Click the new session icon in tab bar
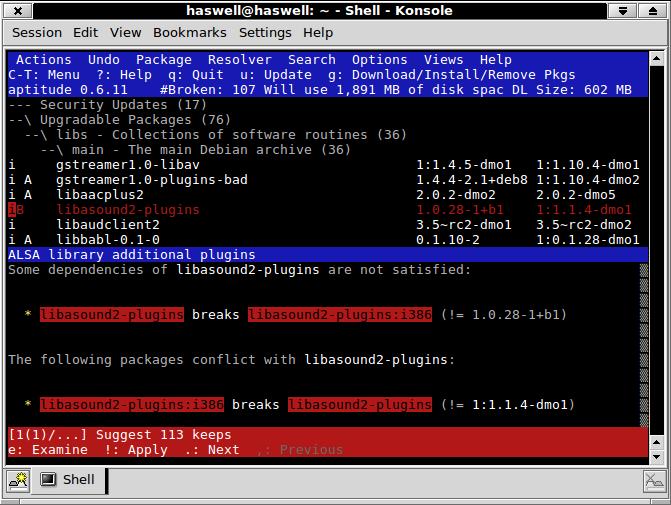The height and width of the screenshot is (505, 671). [x=18, y=481]
